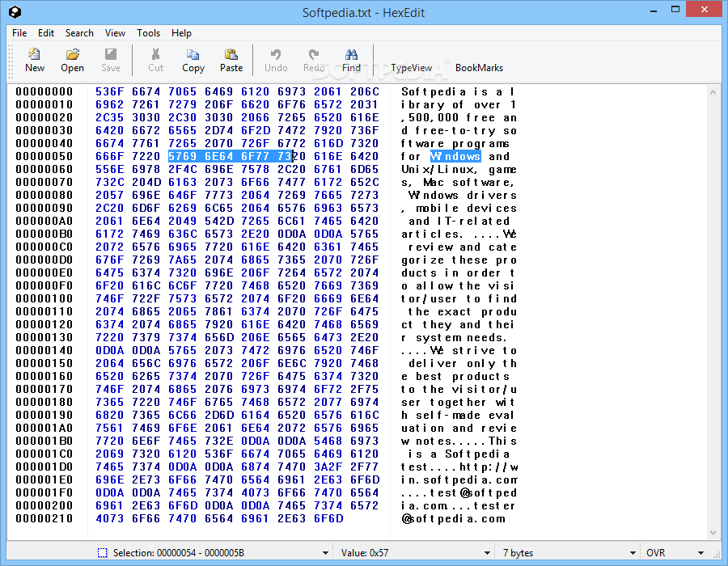Select offset address 00000210
This screenshot has height=566, width=728.
click(44, 518)
